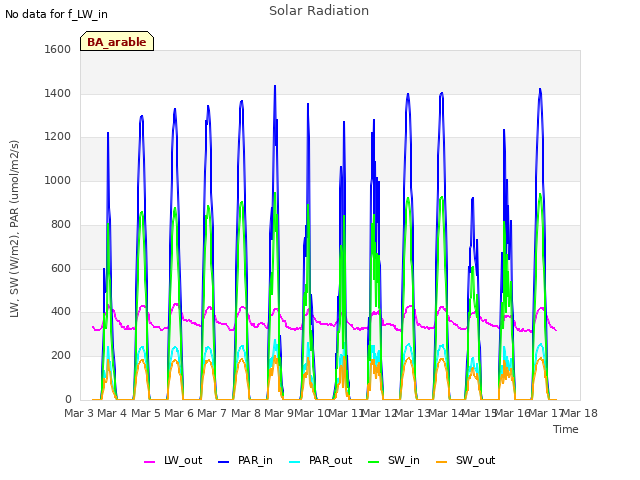Click the 1000 y-axis tick label
The image size is (640, 480).
point(58,180)
